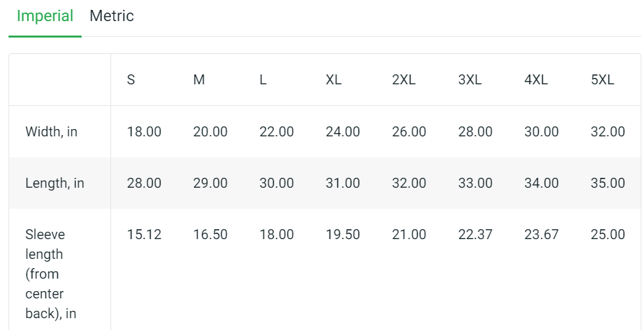Click the 4XL size header
The image size is (644, 330).
coord(536,80)
